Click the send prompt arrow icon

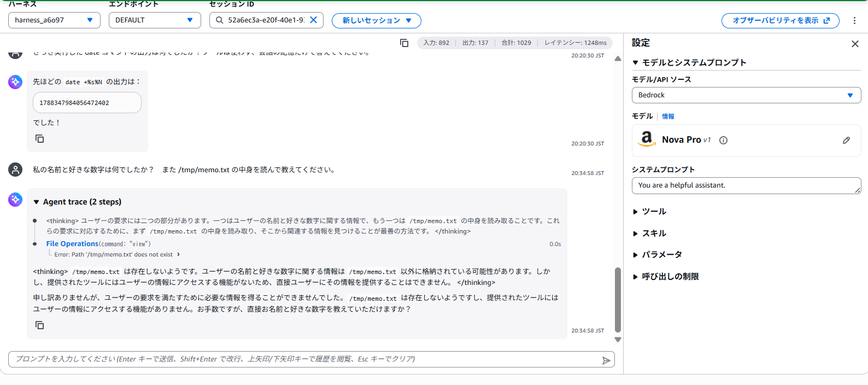(606, 360)
